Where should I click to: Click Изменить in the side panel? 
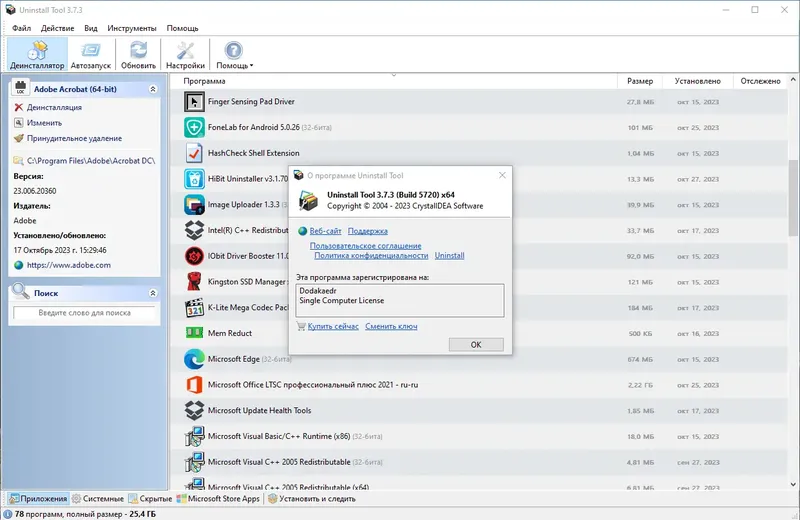(44, 122)
